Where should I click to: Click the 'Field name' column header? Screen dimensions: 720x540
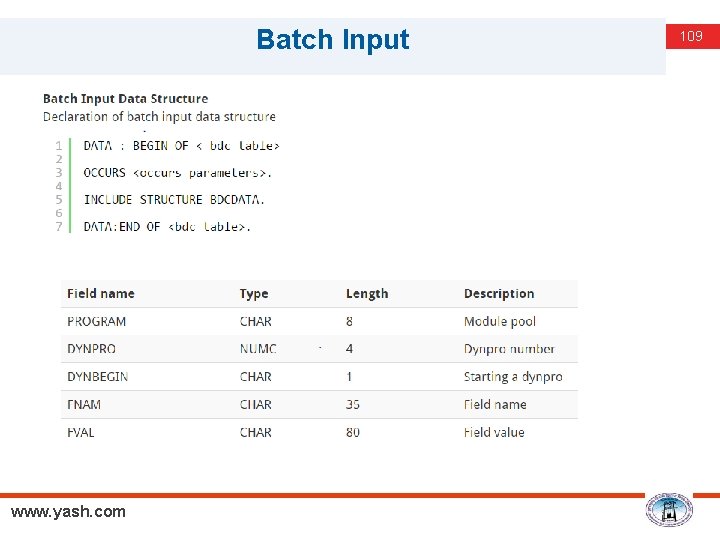click(x=101, y=293)
